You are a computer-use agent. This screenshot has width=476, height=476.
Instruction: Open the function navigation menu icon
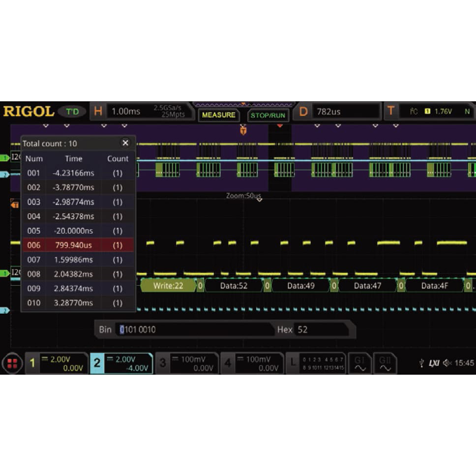point(12,363)
